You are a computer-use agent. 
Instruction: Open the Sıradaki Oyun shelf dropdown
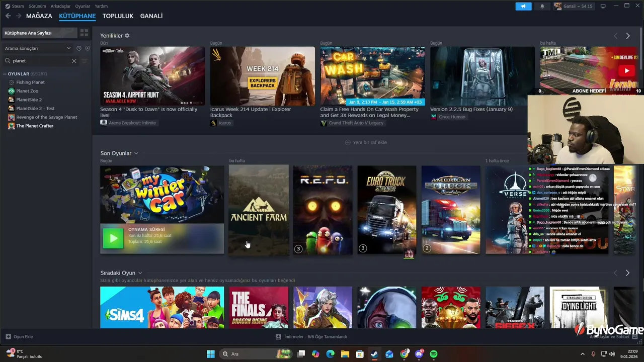tap(140, 273)
